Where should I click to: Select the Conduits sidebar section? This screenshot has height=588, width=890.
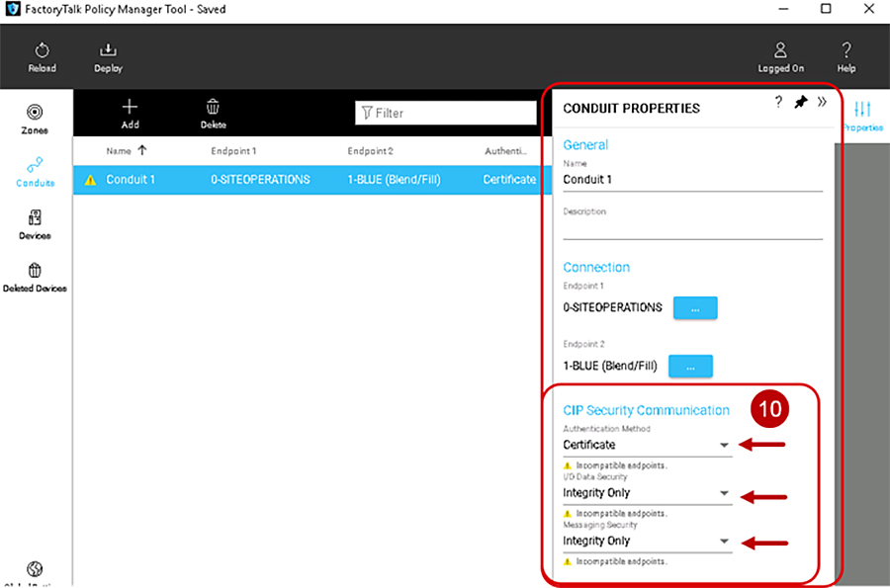point(35,172)
